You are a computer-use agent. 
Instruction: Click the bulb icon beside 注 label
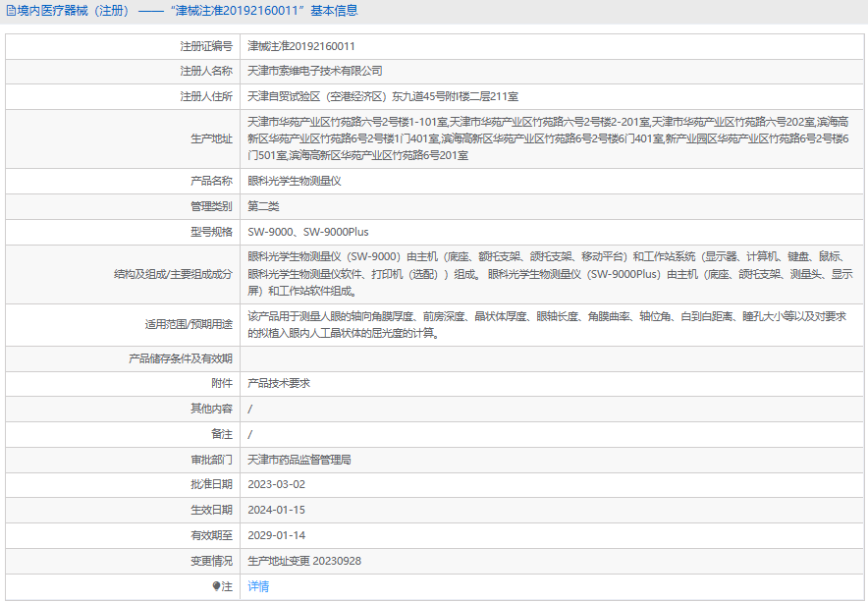pyautogui.click(x=217, y=586)
